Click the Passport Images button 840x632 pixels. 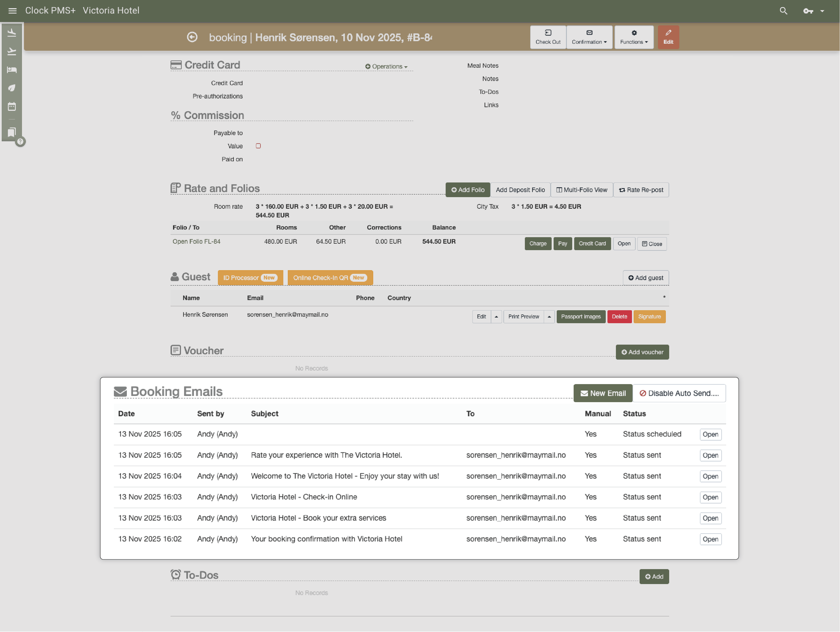point(581,316)
